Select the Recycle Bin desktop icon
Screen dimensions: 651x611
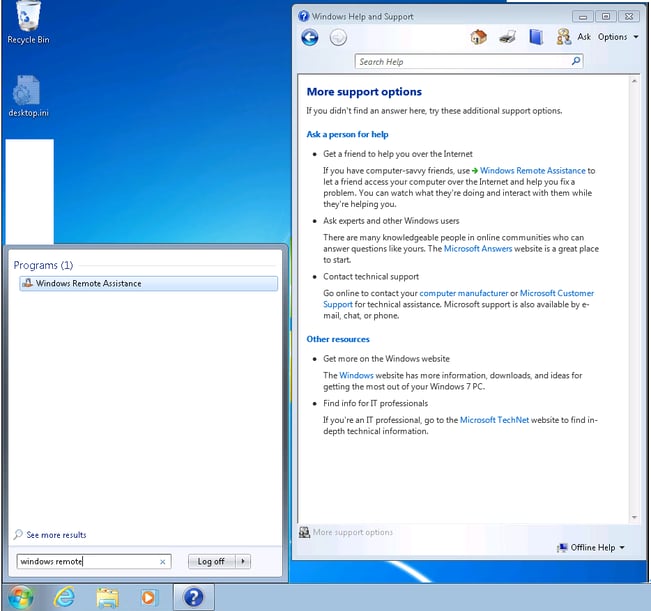pos(28,23)
